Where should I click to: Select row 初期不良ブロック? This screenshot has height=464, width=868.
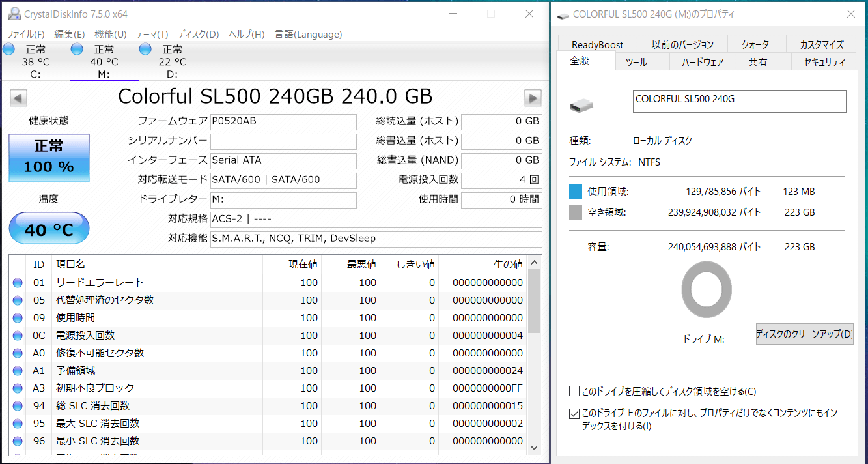click(x=268, y=388)
